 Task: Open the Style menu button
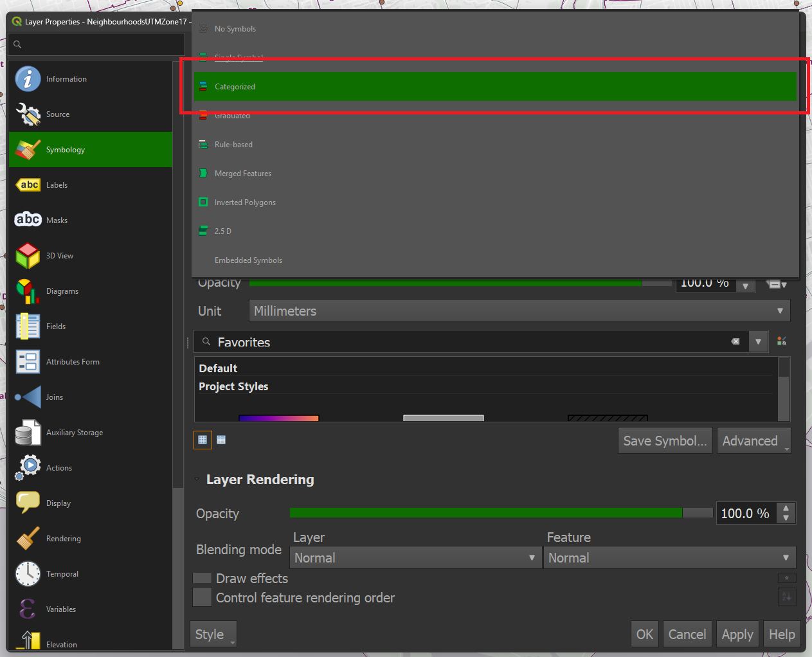pyautogui.click(x=213, y=634)
